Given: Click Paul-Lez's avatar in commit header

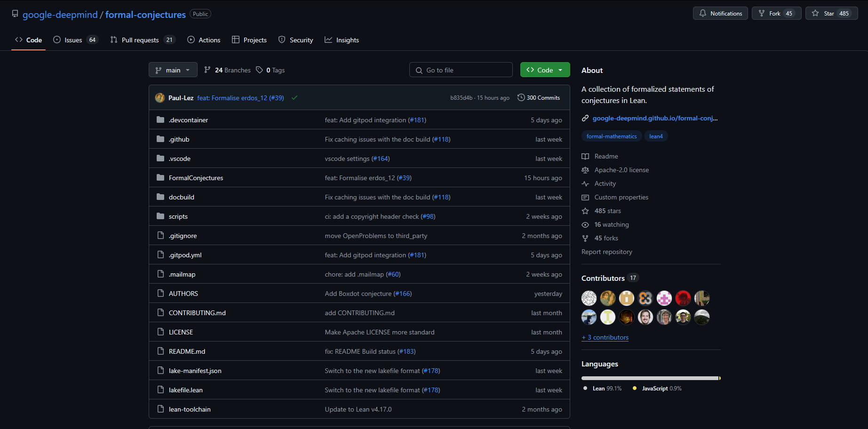Looking at the screenshot, I should click(160, 98).
